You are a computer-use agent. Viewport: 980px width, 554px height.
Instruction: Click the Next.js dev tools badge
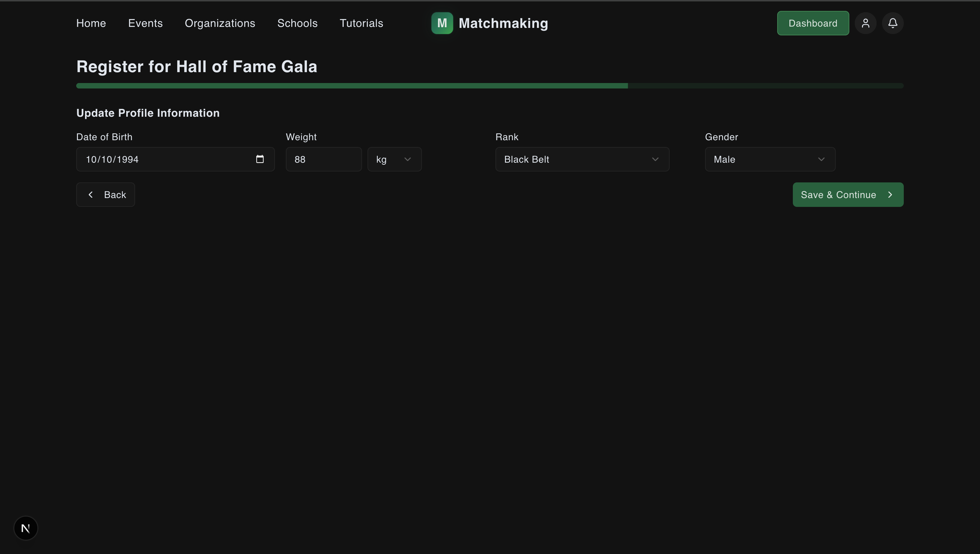click(x=26, y=528)
